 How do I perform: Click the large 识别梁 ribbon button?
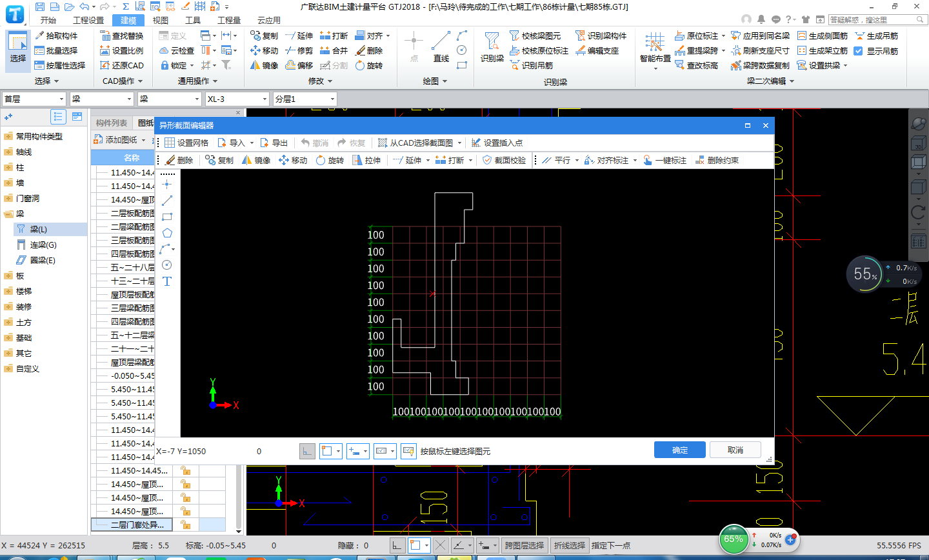click(492, 48)
